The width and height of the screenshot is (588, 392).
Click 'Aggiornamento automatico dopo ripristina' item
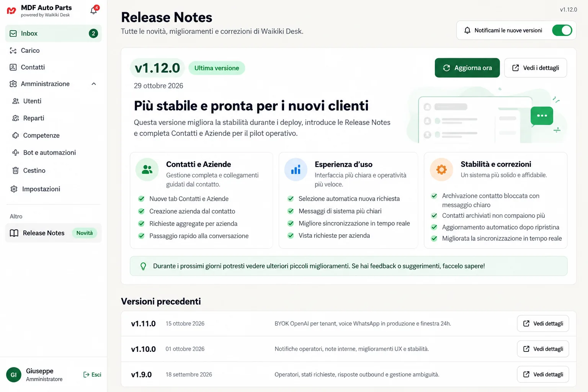[501, 227]
